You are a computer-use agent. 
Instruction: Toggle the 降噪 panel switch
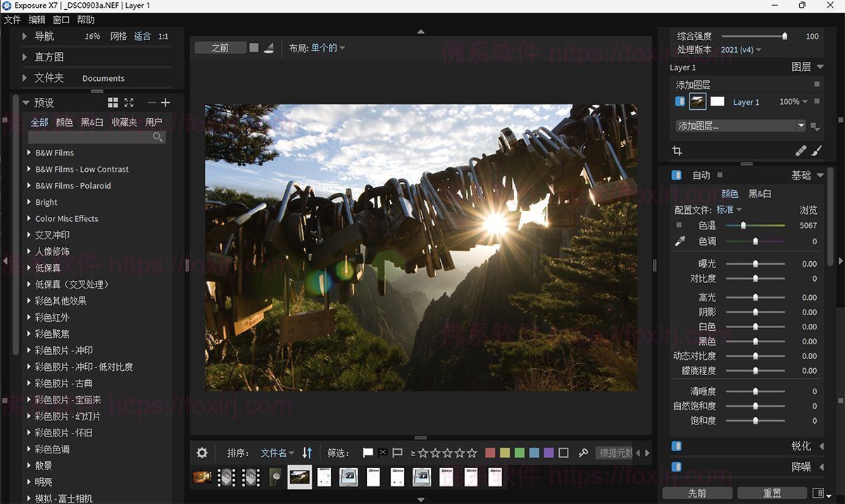(x=676, y=466)
